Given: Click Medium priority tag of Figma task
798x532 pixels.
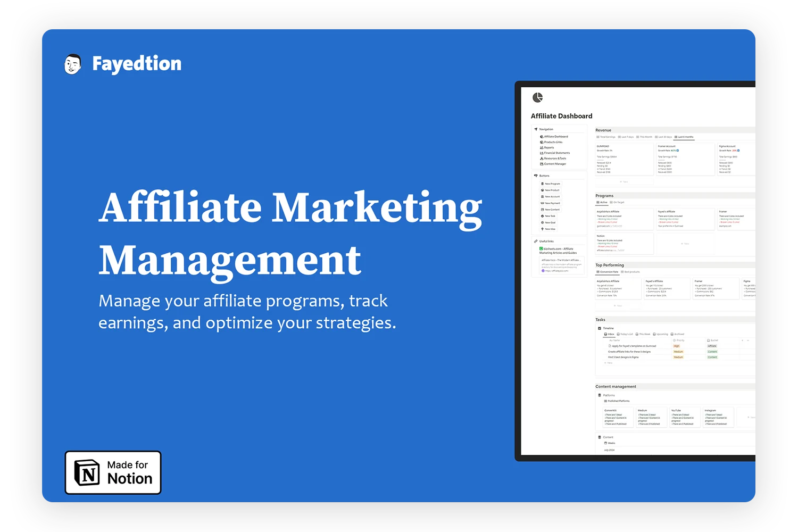Looking at the screenshot, I should pos(678,357).
